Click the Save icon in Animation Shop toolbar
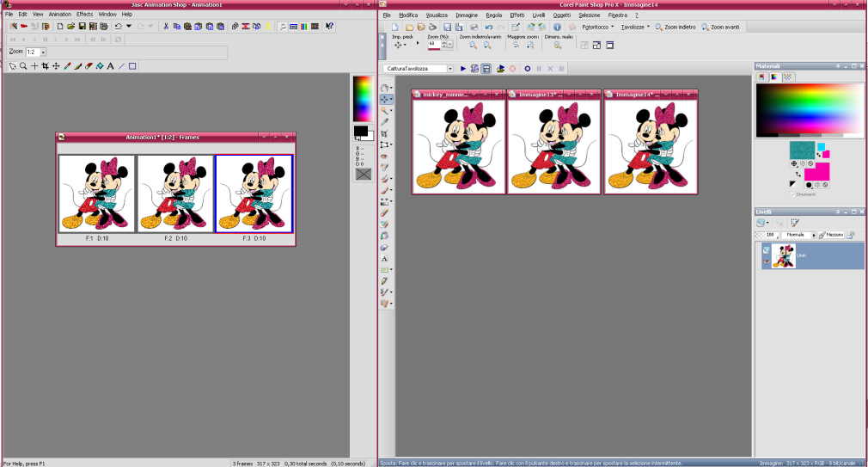The width and height of the screenshot is (868, 467). (x=82, y=26)
